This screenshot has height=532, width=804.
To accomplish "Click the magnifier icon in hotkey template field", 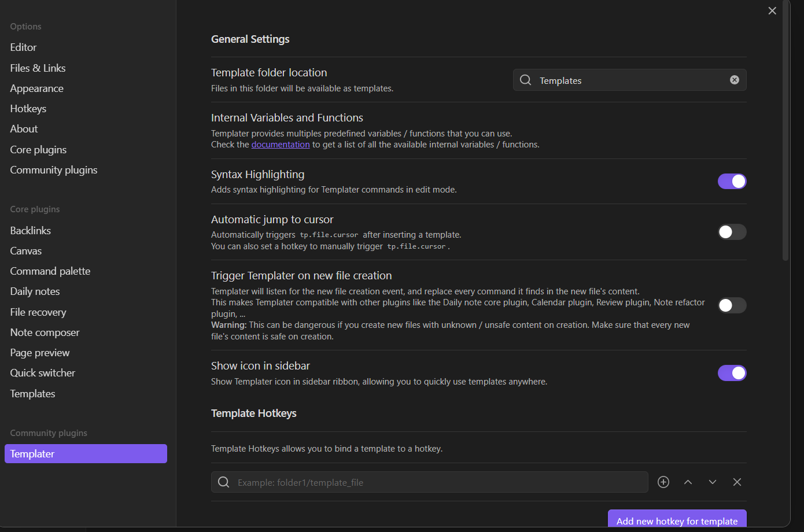I will click(x=224, y=482).
